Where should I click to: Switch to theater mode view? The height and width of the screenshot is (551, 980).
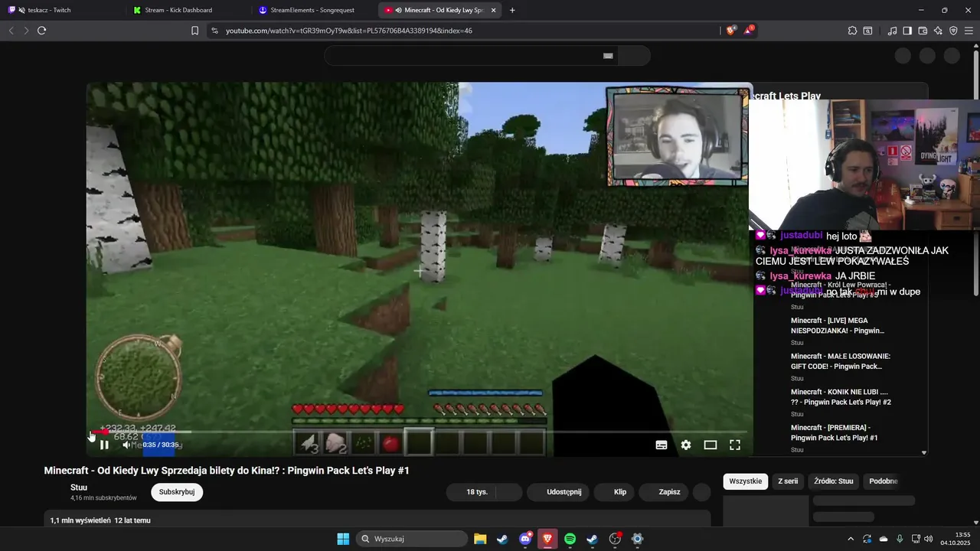coord(710,445)
